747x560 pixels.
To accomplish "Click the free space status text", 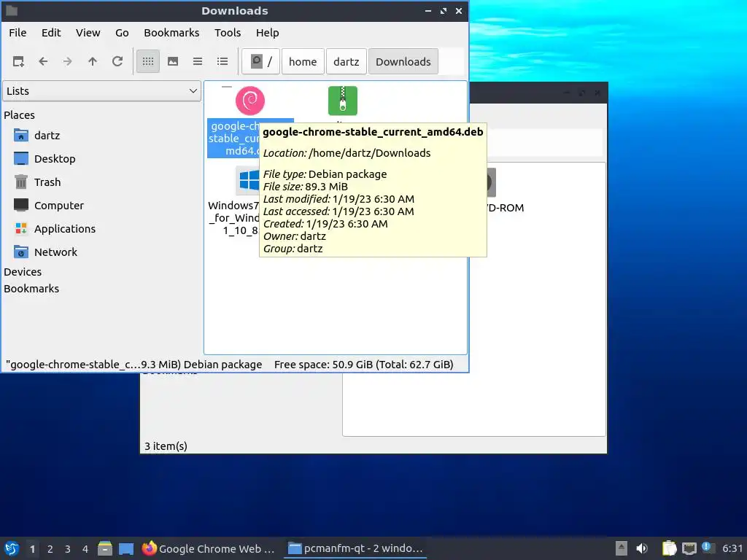I will (x=363, y=365).
